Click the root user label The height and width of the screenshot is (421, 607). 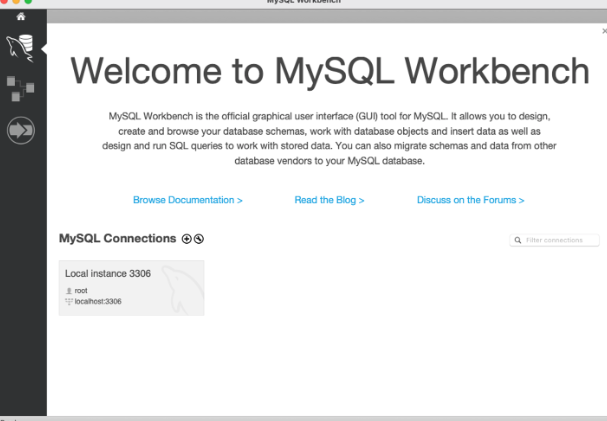pyautogui.click(x=81, y=291)
